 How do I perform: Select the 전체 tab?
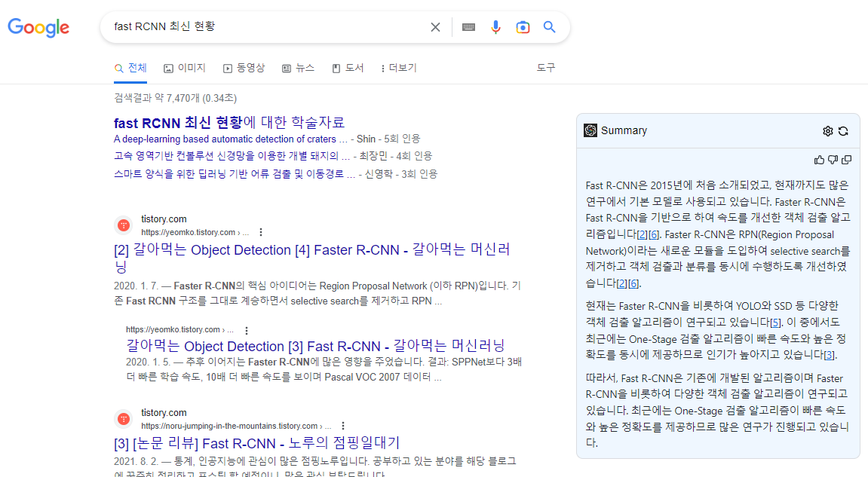[130, 68]
